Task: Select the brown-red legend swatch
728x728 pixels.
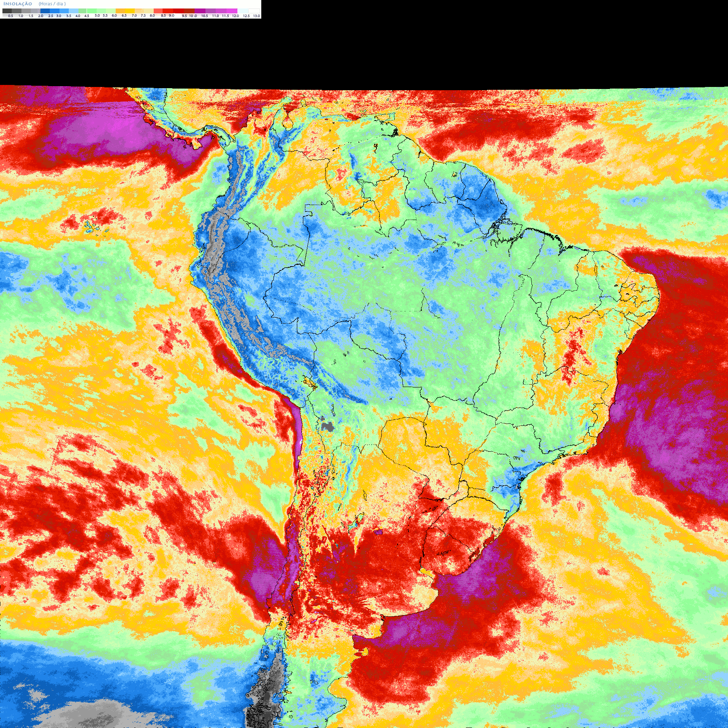Action: click(189, 11)
